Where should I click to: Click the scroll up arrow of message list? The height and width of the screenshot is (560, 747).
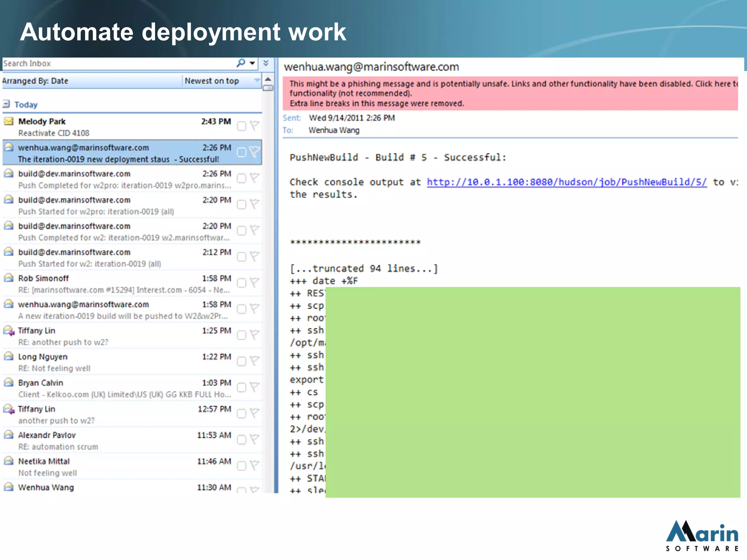tap(268, 79)
